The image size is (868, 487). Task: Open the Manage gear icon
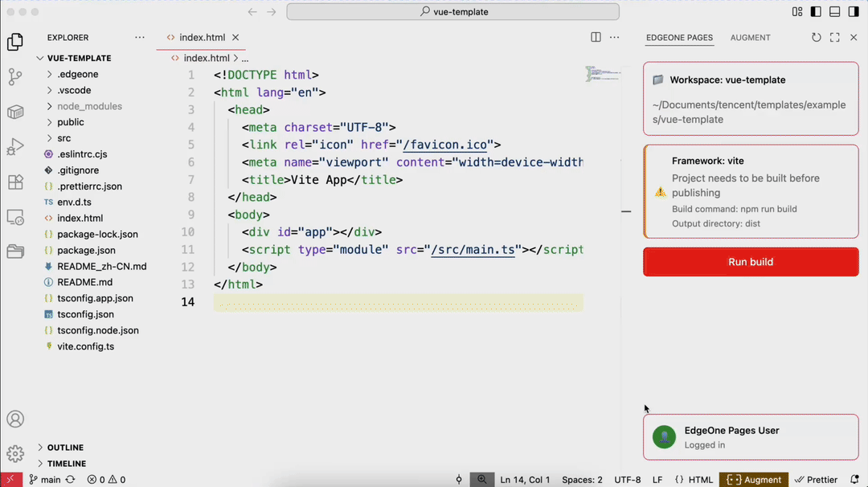pyautogui.click(x=15, y=454)
